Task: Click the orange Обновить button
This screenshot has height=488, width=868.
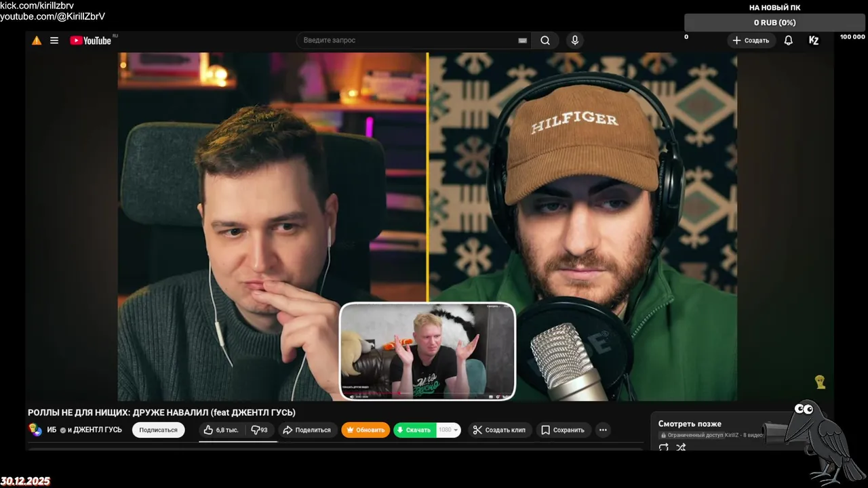Action: point(366,430)
